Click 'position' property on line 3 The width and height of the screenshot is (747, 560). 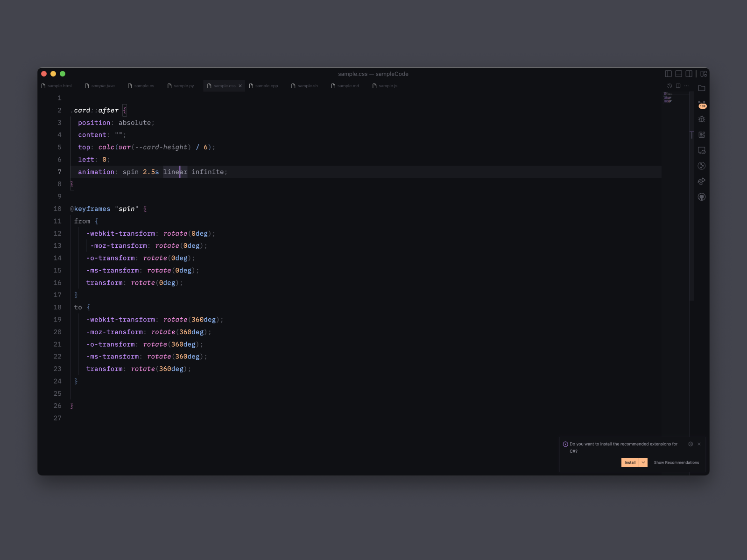pyautogui.click(x=94, y=123)
